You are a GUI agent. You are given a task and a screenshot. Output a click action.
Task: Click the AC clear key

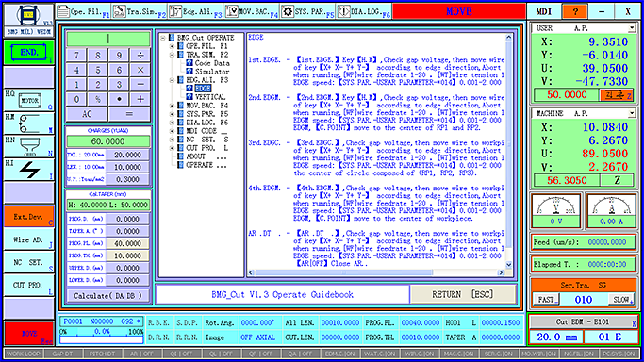click(x=87, y=114)
